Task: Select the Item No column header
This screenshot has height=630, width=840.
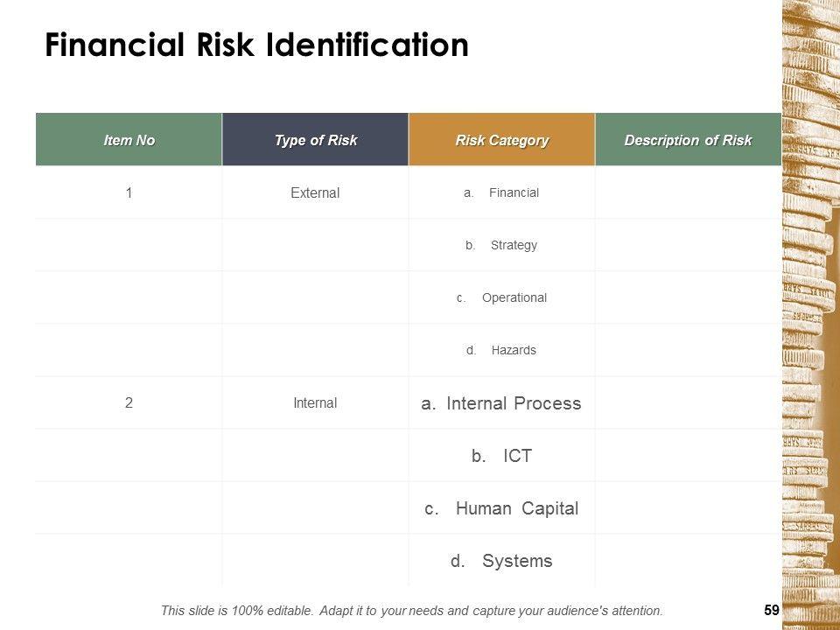Action: (x=129, y=140)
